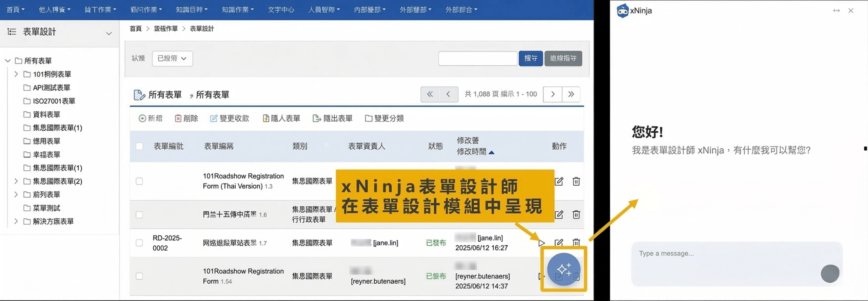The image size is (868, 301).
Task: Open the 首頁 menu in top bar
Action: (15, 10)
